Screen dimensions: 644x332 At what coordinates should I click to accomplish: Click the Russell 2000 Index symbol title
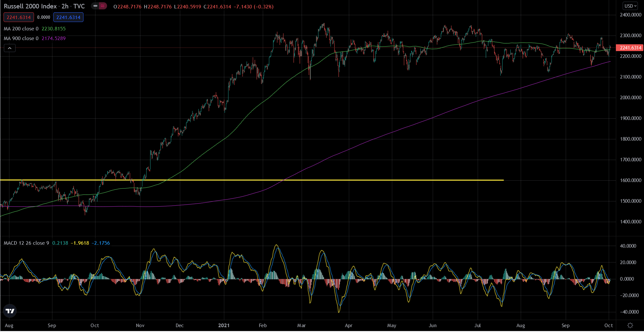coord(30,6)
